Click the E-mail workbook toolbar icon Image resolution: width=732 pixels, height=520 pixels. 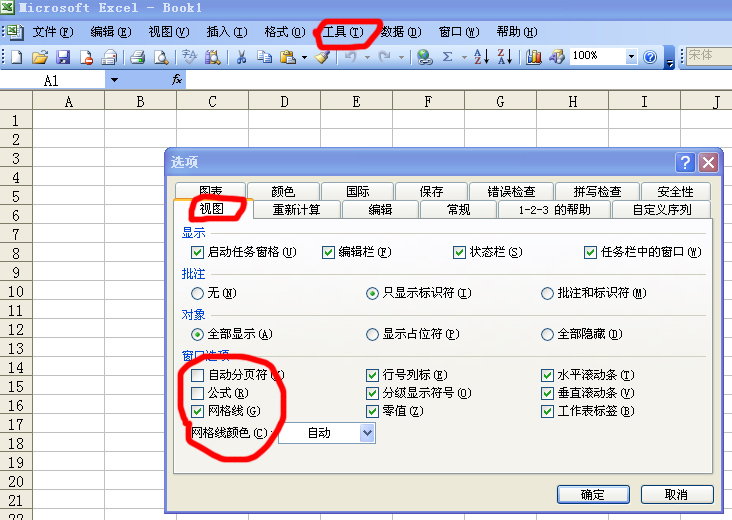(x=109, y=57)
